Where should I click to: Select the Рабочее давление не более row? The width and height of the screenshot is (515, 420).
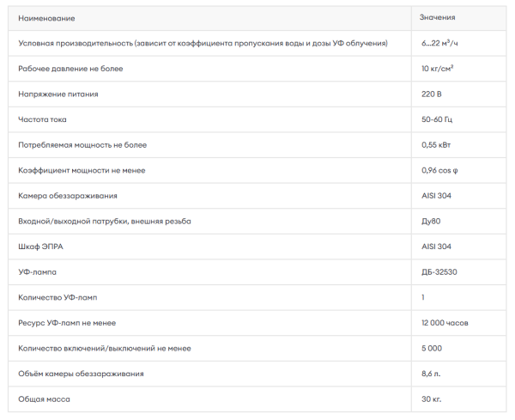257,69
